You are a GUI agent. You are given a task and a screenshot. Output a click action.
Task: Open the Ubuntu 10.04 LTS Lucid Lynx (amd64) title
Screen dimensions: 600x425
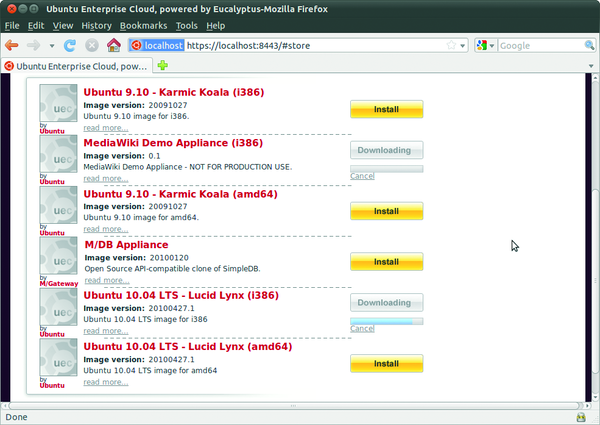[188, 347]
